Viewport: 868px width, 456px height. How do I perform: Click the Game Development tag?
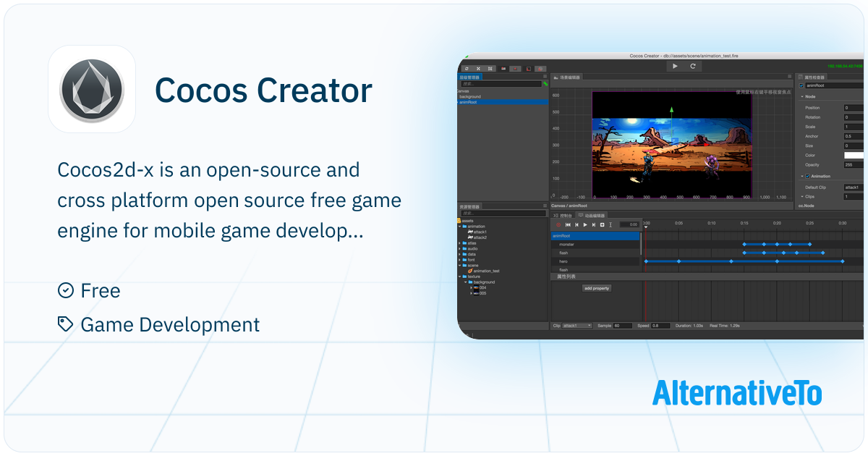[x=170, y=324]
